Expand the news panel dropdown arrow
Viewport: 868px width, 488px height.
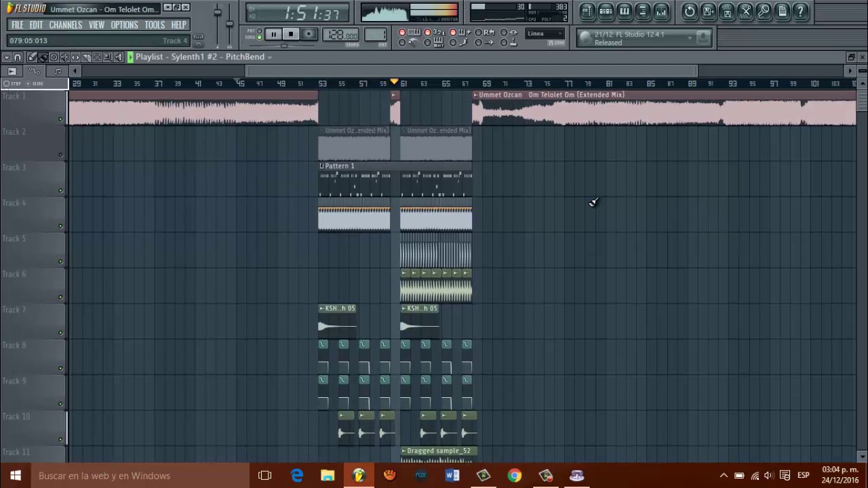click(690, 38)
